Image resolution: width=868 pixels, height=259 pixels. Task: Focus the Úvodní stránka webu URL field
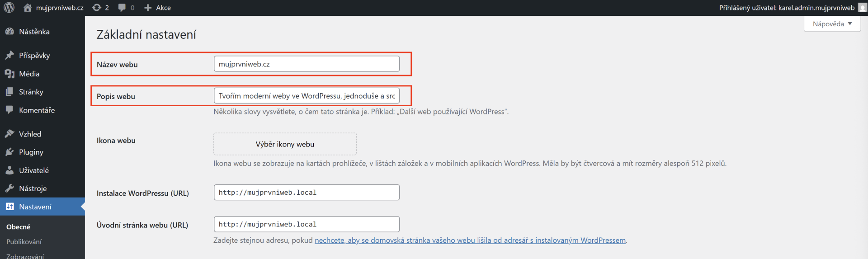point(307,224)
